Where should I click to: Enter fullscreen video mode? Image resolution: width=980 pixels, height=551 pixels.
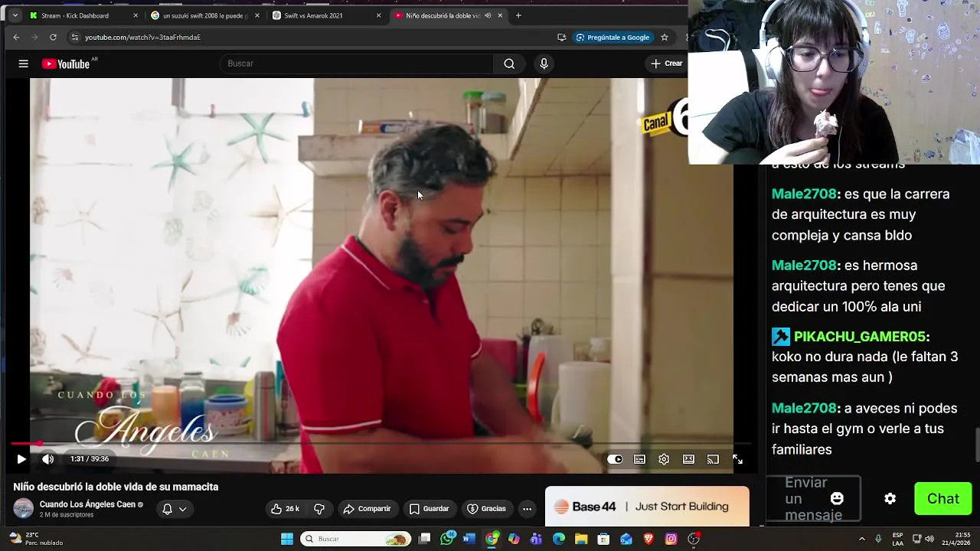(x=737, y=459)
